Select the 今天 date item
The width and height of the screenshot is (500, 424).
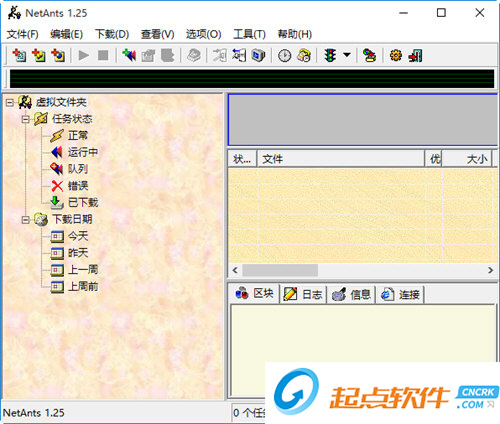(x=78, y=236)
